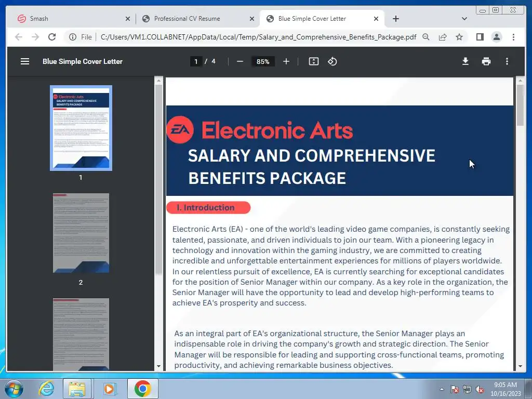Open Windows Explorer from taskbar
The image size is (532, 399).
point(77,389)
